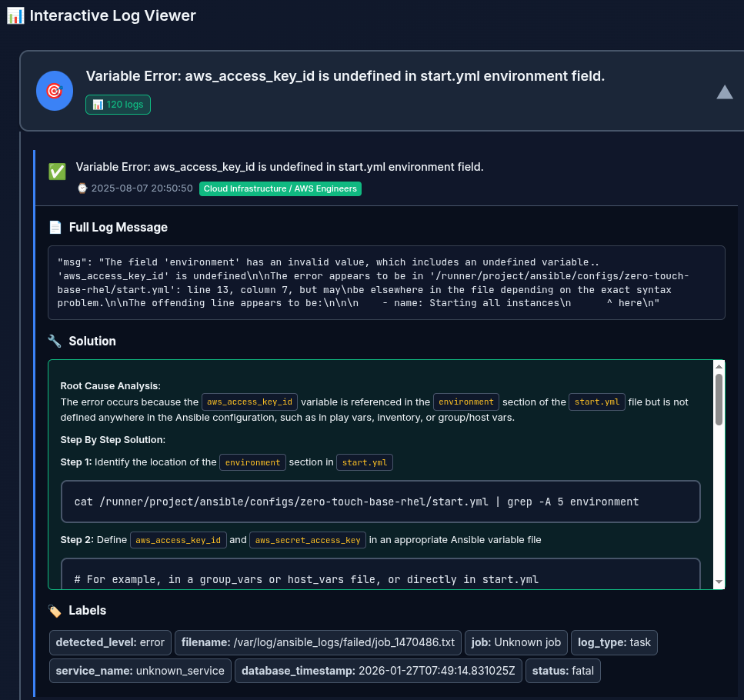This screenshot has width=744, height=700.
Task: Click the Solution wrench icon
Action: (55, 341)
